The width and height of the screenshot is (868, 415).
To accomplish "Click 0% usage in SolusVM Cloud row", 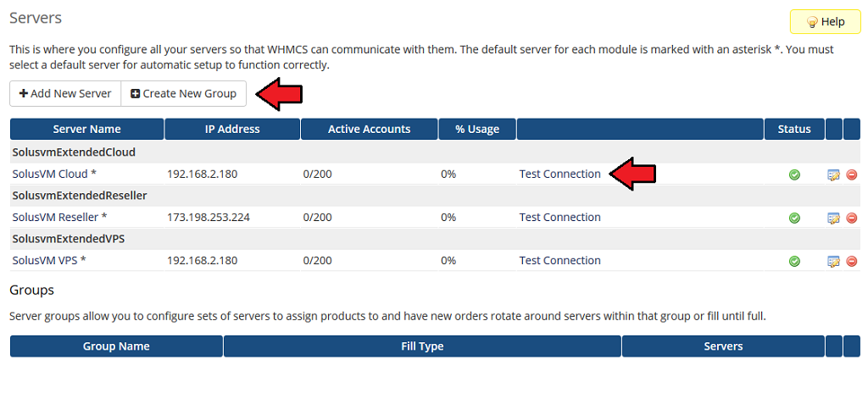I will [x=448, y=174].
